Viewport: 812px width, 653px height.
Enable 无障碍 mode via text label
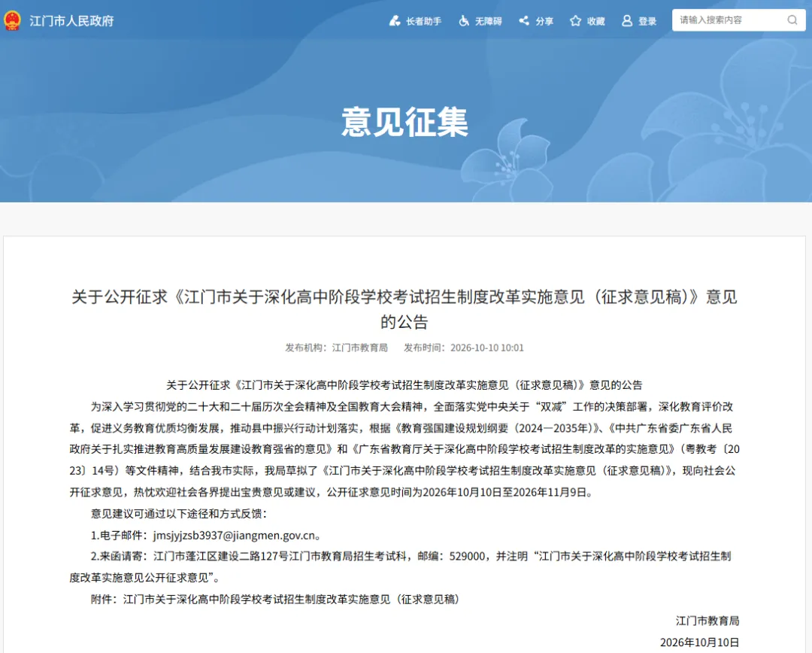tap(489, 21)
